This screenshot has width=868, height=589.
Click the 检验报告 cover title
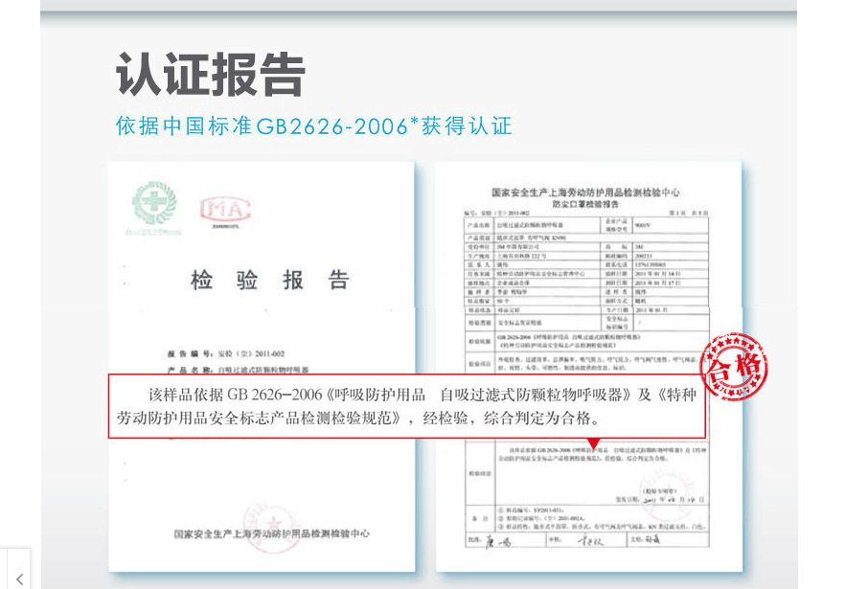(x=270, y=281)
